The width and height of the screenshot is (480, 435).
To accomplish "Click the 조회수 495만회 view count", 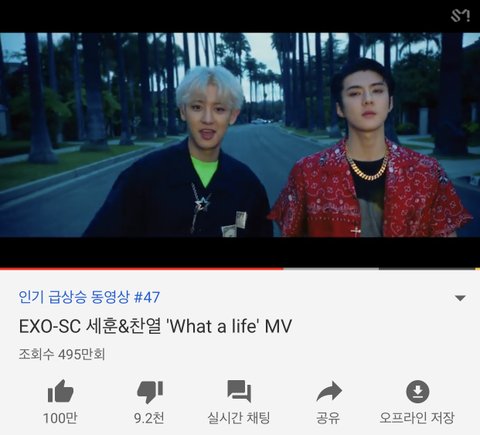I will coord(62,354).
